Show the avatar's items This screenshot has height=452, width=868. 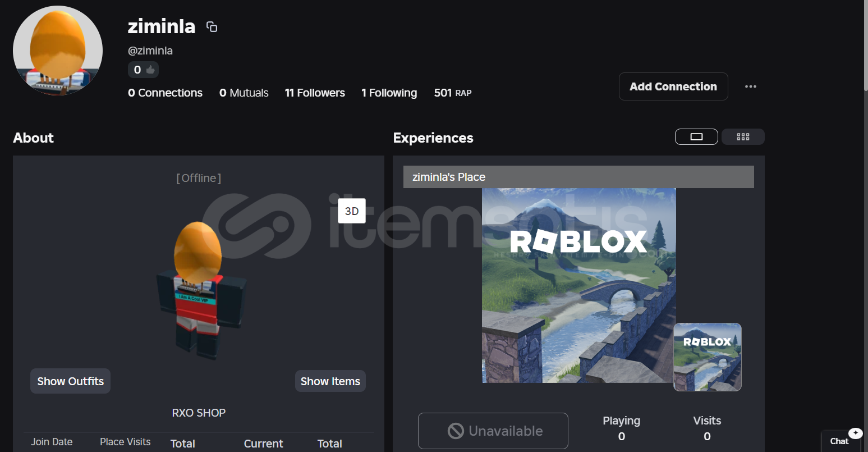[330, 381]
